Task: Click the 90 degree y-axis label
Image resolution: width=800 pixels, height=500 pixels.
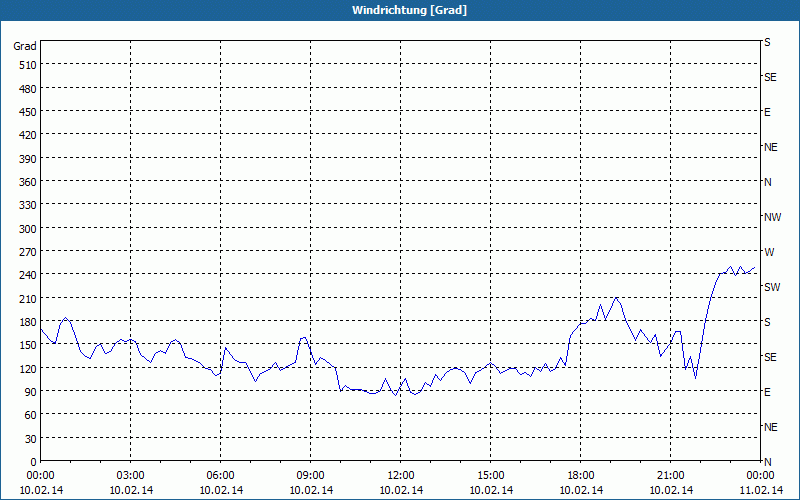Action: coord(30,391)
